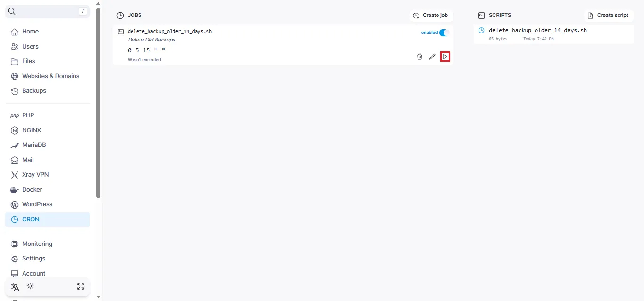Open the MariaDB section
Image resolution: width=644 pixels, height=301 pixels.
pyautogui.click(x=34, y=145)
